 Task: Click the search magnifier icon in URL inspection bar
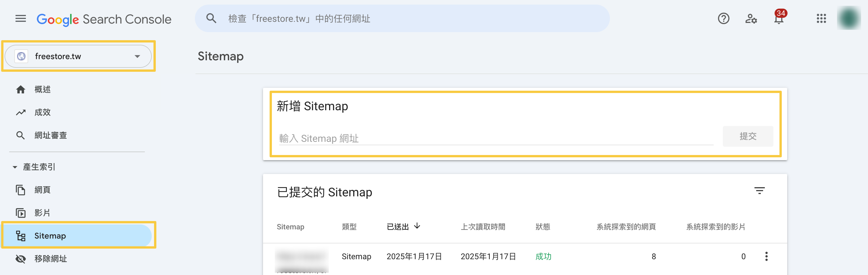(x=211, y=18)
